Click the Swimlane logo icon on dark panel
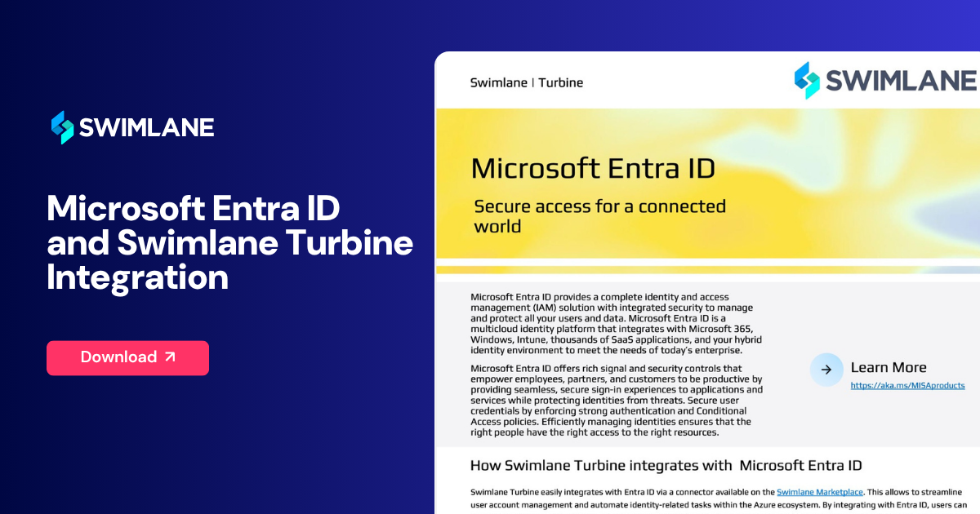The width and height of the screenshot is (980, 514). 62,127
